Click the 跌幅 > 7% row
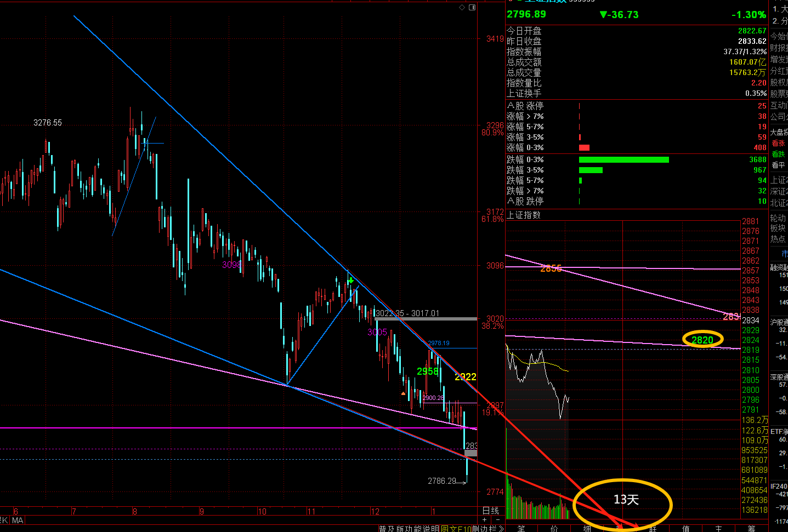Image resolution: width=788 pixels, height=532 pixels. (637, 191)
